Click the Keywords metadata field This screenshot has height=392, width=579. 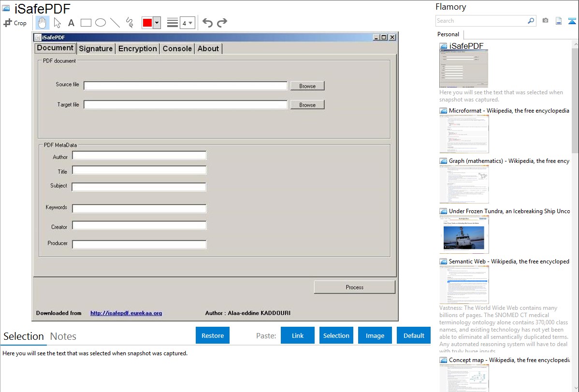(139, 208)
